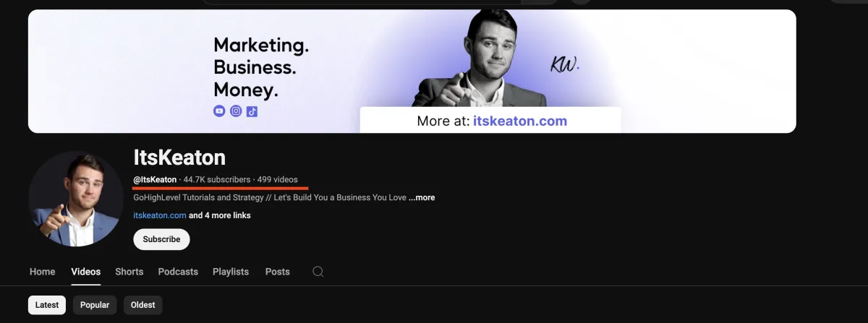Click the TikTok icon in channel banner

point(252,111)
